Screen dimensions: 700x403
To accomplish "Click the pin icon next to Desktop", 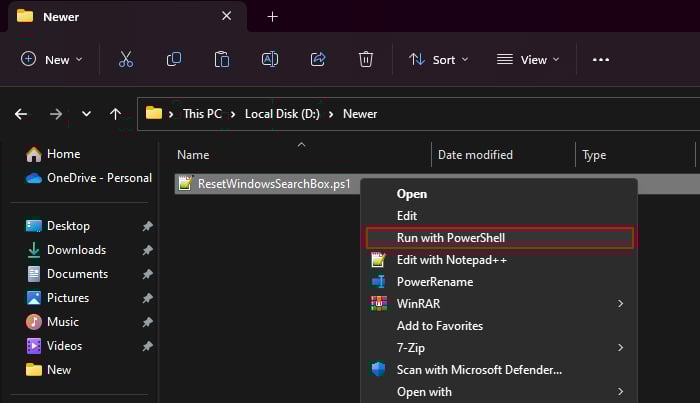I will click(147, 226).
